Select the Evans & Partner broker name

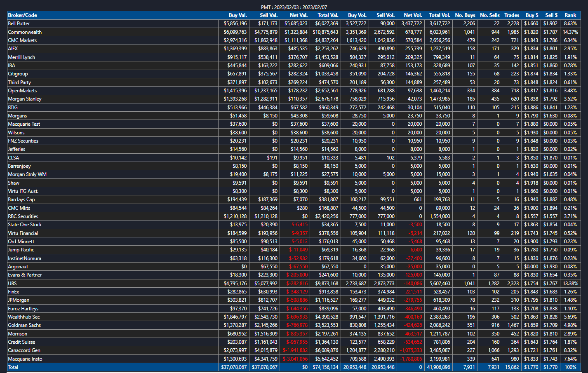25,275
